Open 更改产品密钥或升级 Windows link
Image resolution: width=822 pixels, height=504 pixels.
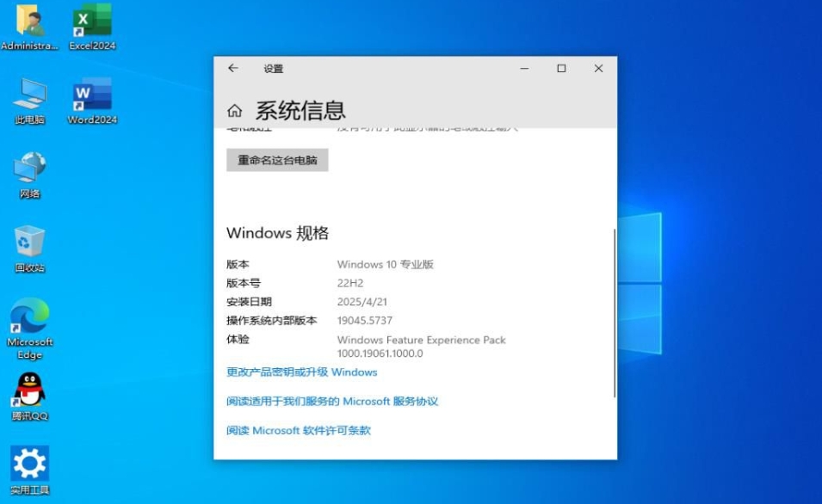click(301, 372)
